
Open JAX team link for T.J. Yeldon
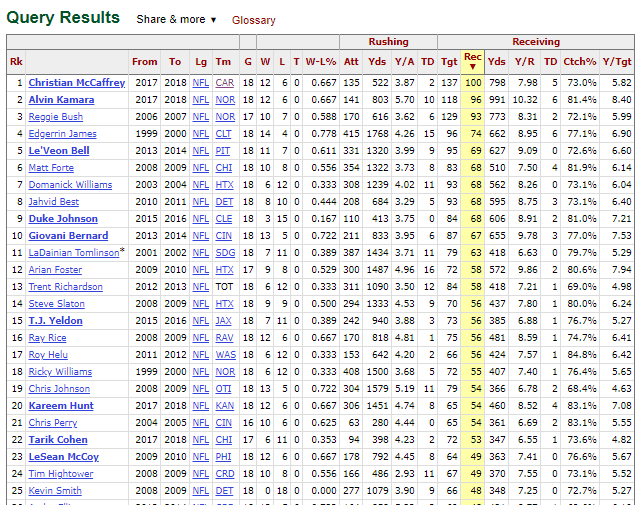[x=224, y=321]
